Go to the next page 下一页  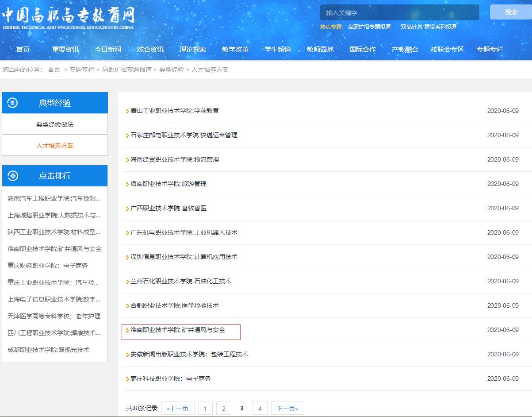(x=287, y=409)
